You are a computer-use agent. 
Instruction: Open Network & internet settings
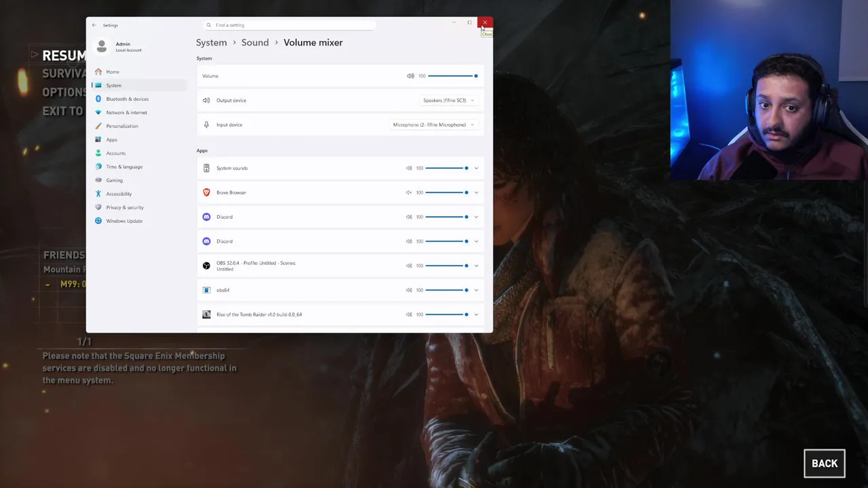click(138, 113)
